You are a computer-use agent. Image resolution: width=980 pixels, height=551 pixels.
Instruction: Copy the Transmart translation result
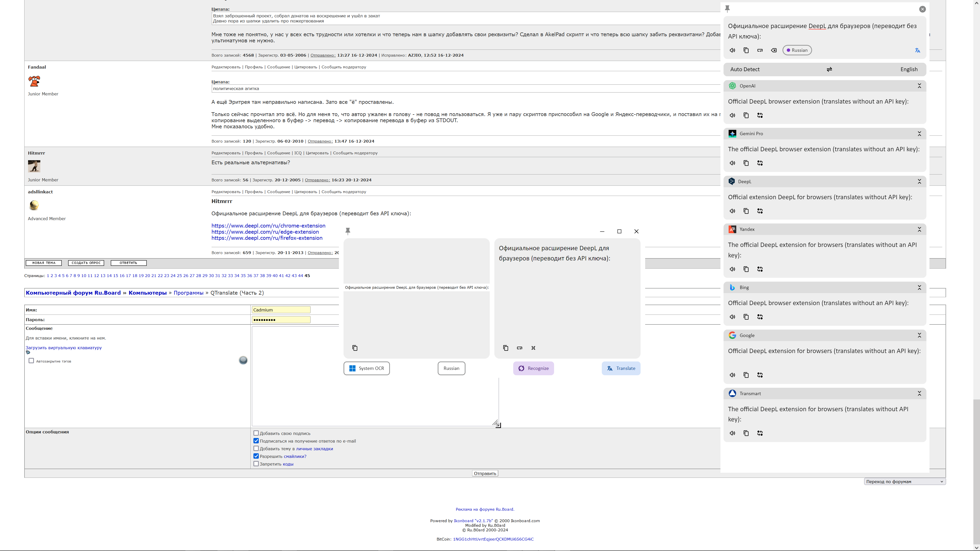[x=746, y=433]
